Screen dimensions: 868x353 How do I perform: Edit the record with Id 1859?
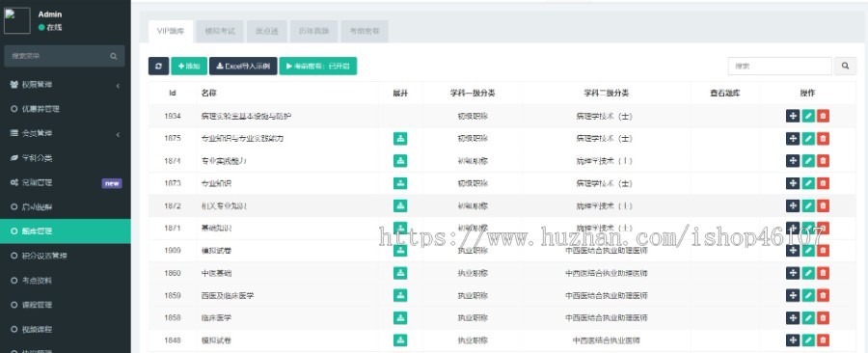[808, 295]
